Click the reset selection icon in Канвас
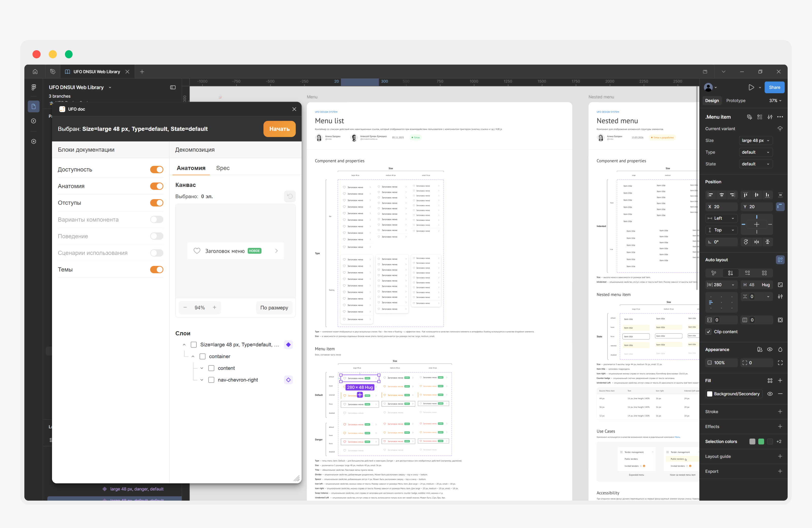Screen dimensions: 812x528 click(290, 196)
